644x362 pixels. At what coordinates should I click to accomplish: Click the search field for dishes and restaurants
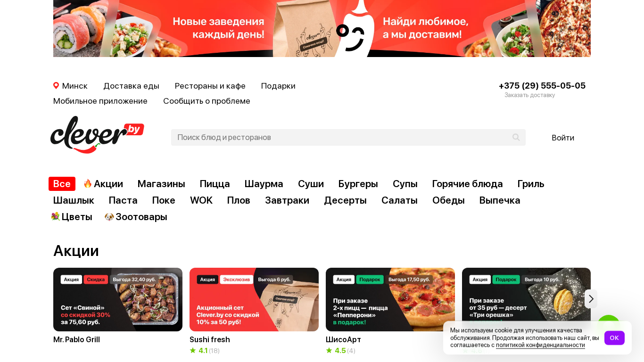348,137
